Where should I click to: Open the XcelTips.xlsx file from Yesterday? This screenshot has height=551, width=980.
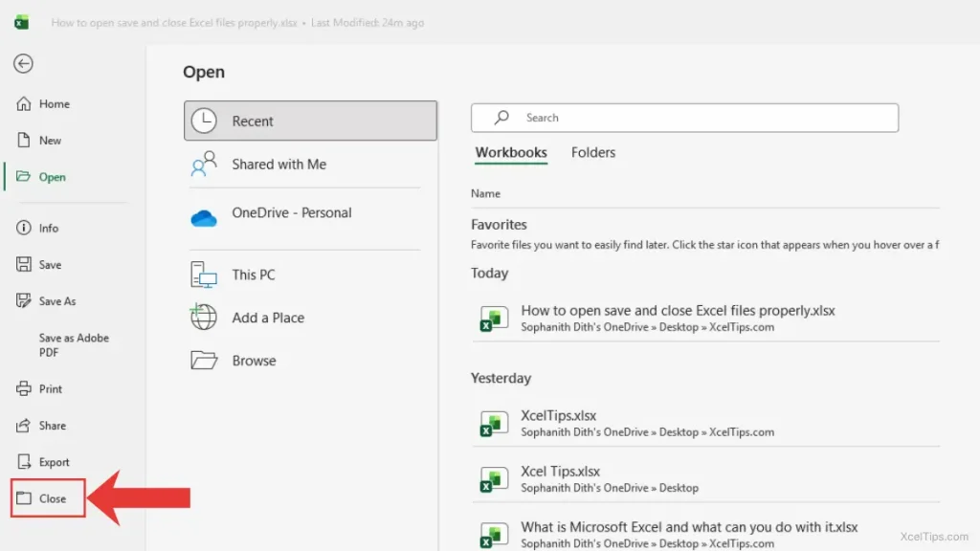click(560, 415)
